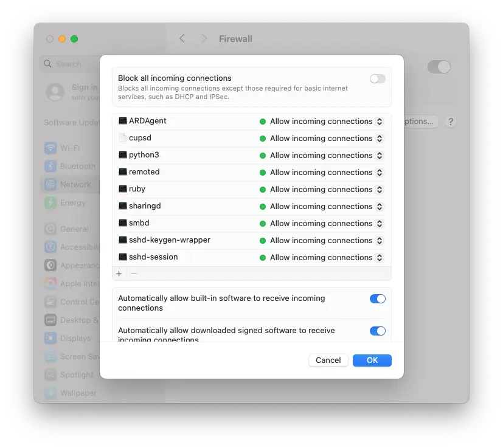Change incoming connection setting for ruby
Image resolution: width=503 pixels, height=448 pixels.
click(380, 189)
